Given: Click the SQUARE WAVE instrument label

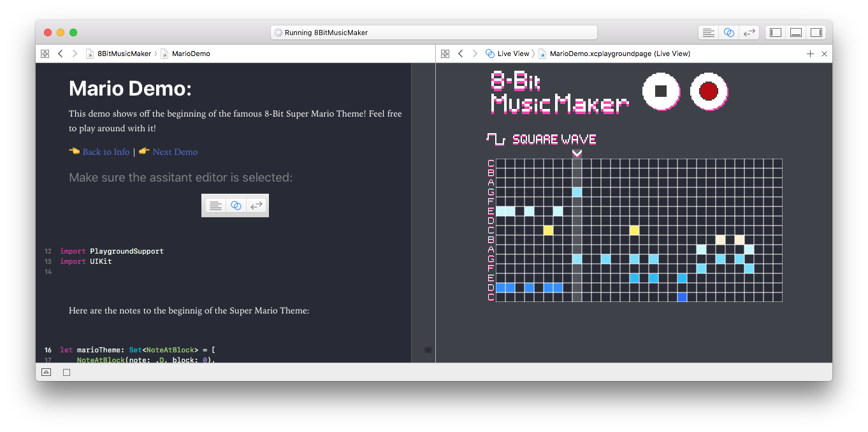Looking at the screenshot, I should pyautogui.click(x=554, y=139).
